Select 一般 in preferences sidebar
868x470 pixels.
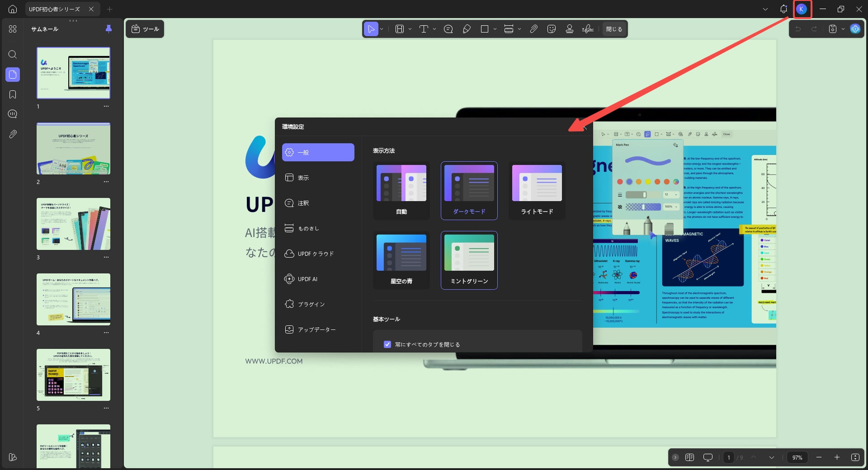[x=318, y=152]
